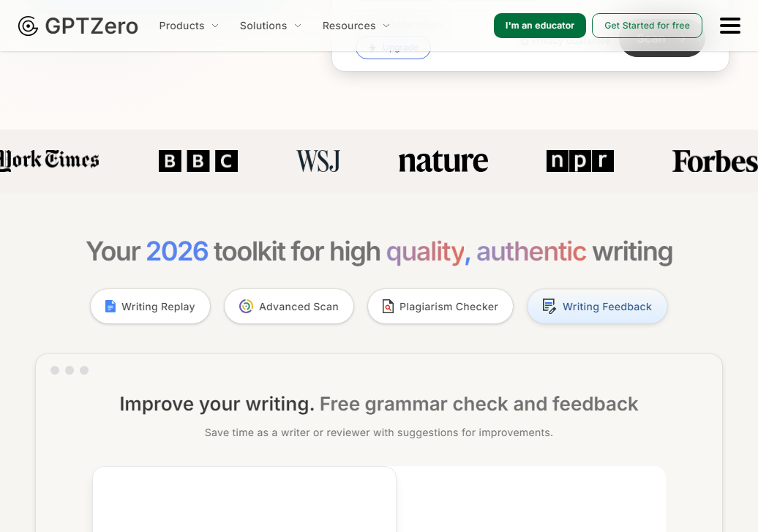Select the Writing Replay tab
The height and width of the screenshot is (532, 758).
point(150,306)
